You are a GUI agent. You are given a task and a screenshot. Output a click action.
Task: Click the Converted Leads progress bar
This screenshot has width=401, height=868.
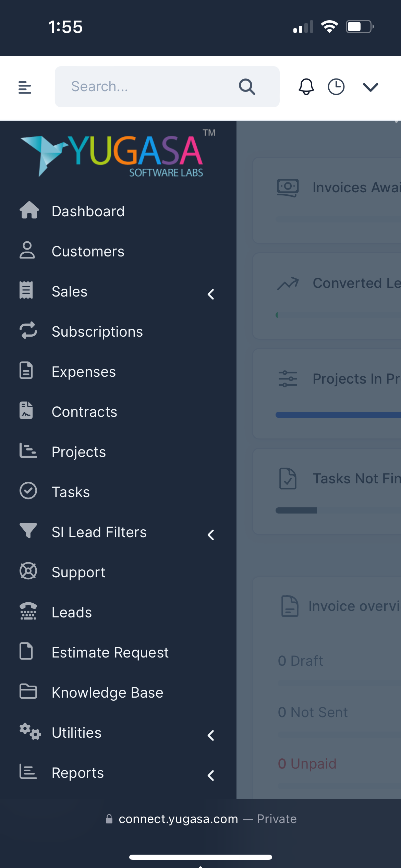(x=338, y=315)
